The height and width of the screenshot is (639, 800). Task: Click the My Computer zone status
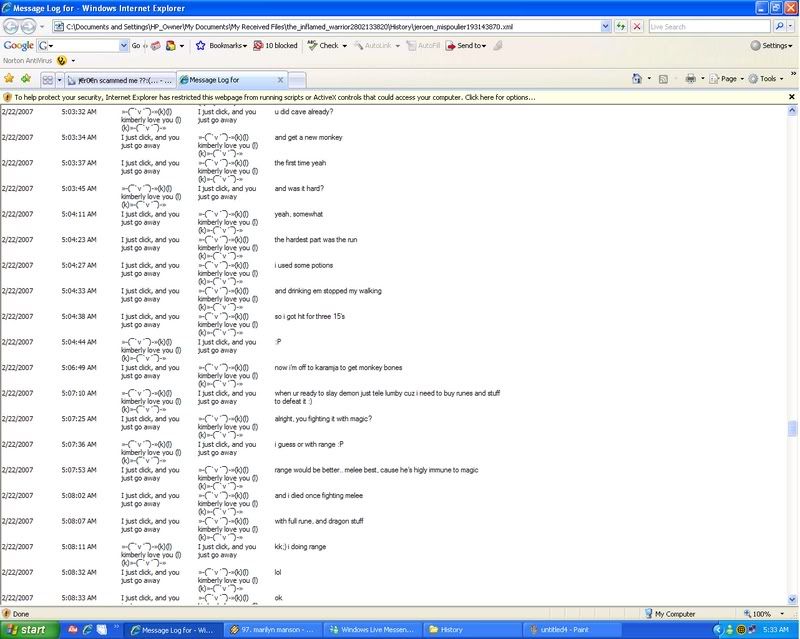point(669,614)
